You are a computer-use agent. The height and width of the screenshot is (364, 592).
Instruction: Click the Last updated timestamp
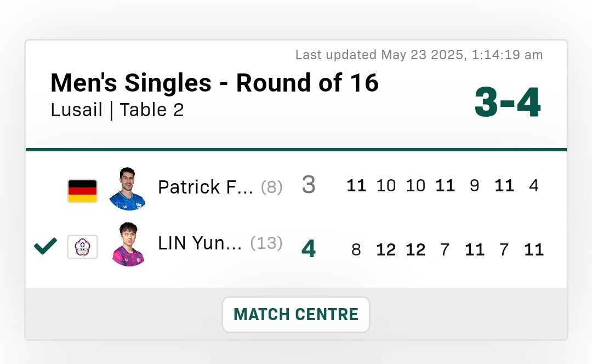click(419, 55)
